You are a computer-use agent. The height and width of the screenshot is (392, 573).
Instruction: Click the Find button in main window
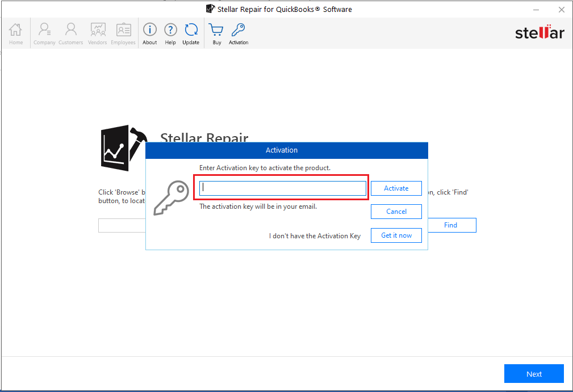click(451, 225)
